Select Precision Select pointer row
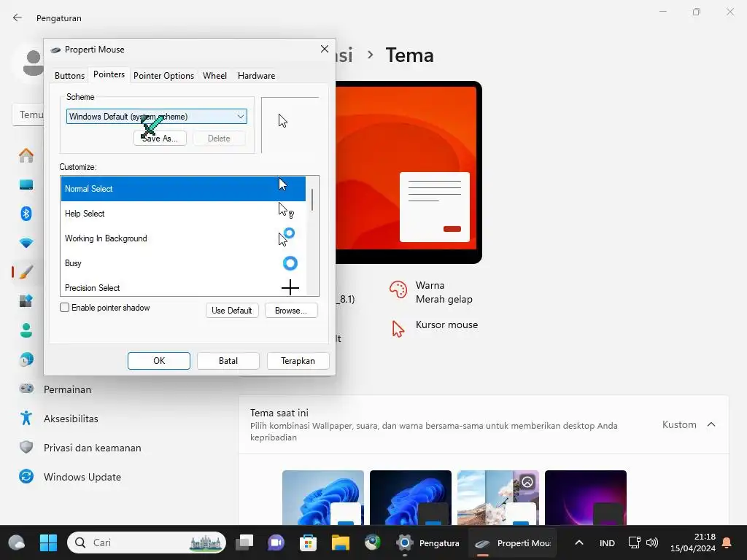 tap(183, 287)
